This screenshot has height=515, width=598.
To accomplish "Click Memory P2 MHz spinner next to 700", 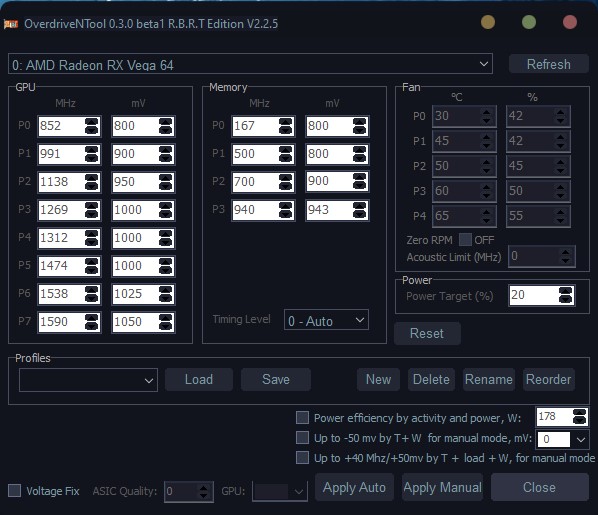I will [286, 182].
